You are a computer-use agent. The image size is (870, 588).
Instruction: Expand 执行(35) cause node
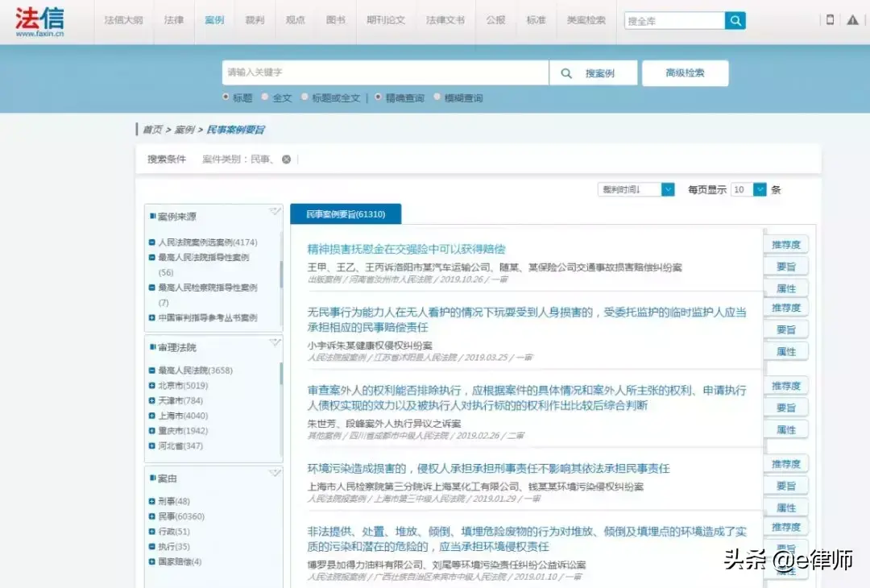tap(152, 546)
